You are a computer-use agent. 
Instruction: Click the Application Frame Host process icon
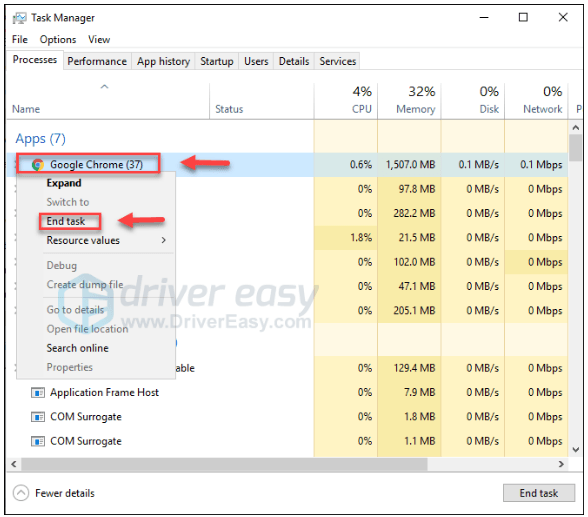coord(38,393)
